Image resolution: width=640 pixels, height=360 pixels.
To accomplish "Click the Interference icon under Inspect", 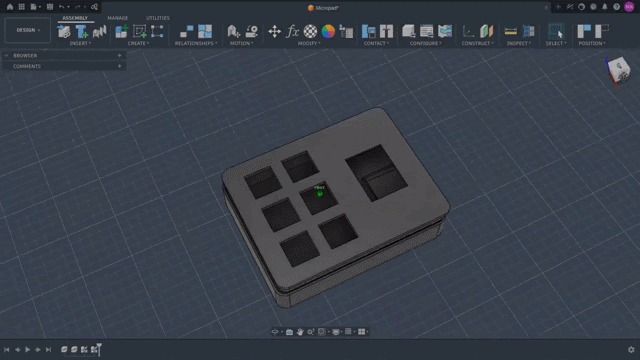I will 528,31.
